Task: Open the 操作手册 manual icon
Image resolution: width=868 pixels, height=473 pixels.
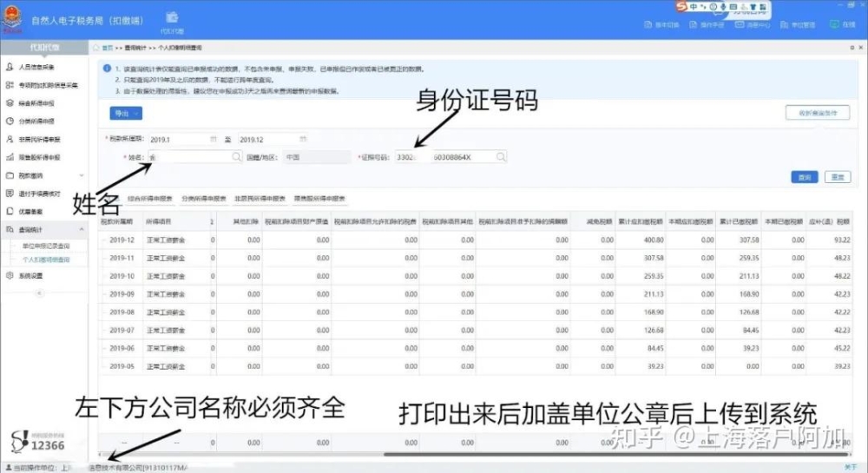Action: pos(693,25)
